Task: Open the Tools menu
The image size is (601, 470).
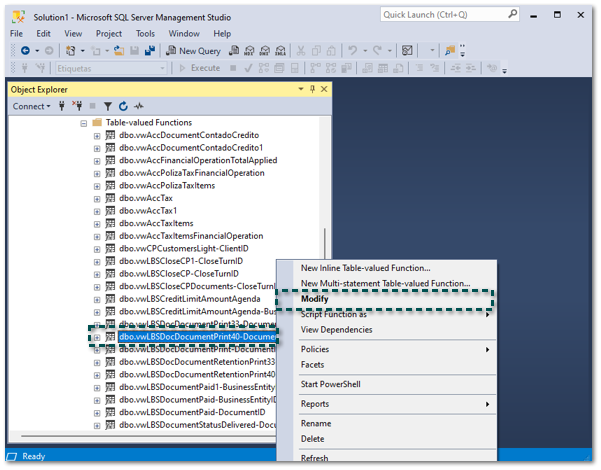Action: pos(145,34)
